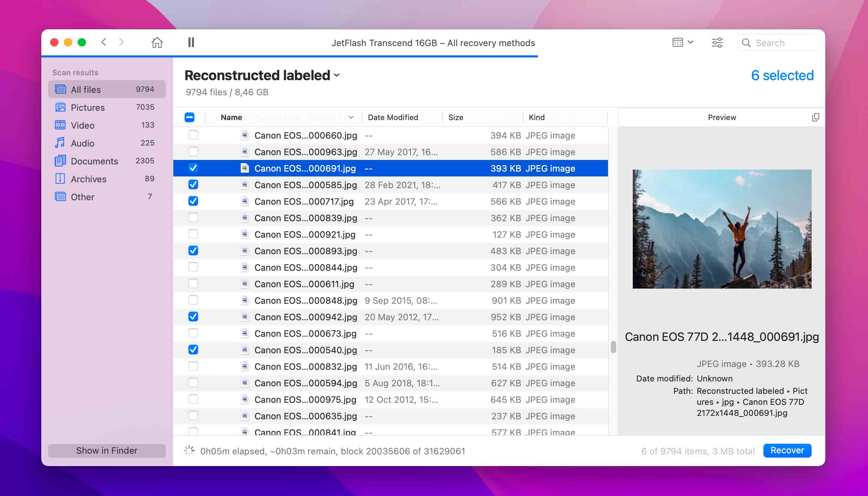Image resolution: width=868 pixels, height=496 pixels.
Task: Click the file icon of 000717.jpg
Action: pyautogui.click(x=245, y=201)
